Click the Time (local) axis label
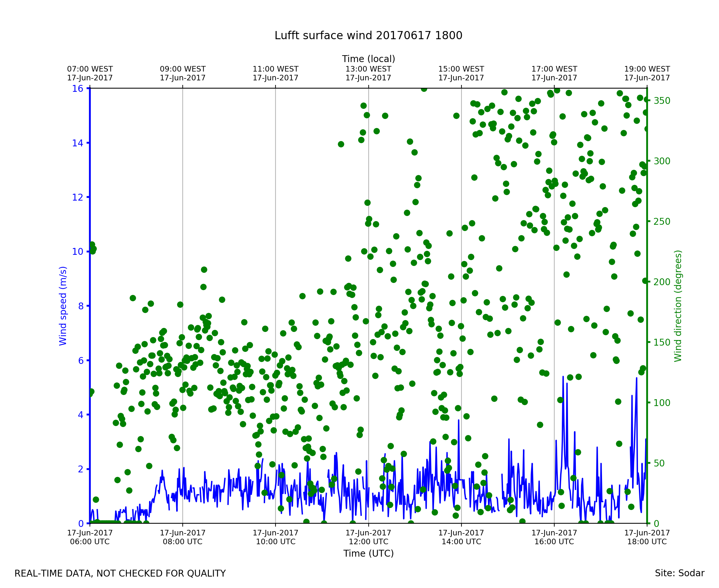Screen dimensions: 719x588 pos(368,59)
